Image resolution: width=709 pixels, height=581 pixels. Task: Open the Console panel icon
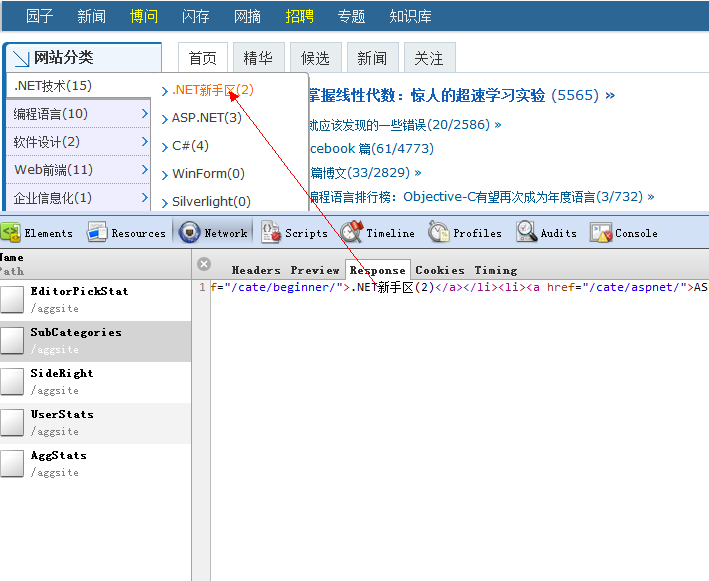click(600, 233)
